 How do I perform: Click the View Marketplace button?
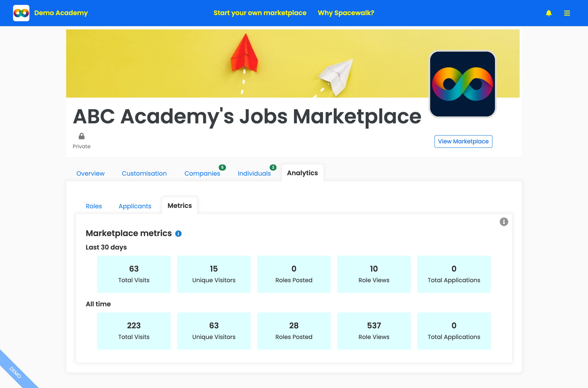coord(463,142)
